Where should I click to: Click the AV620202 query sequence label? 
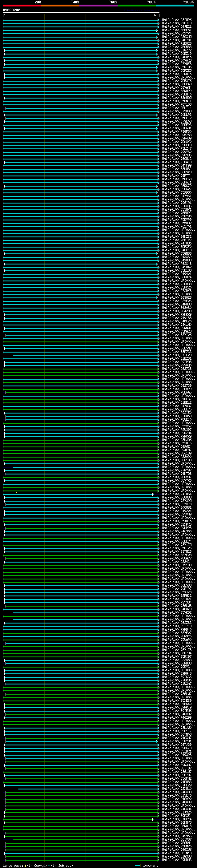pos(11,10)
